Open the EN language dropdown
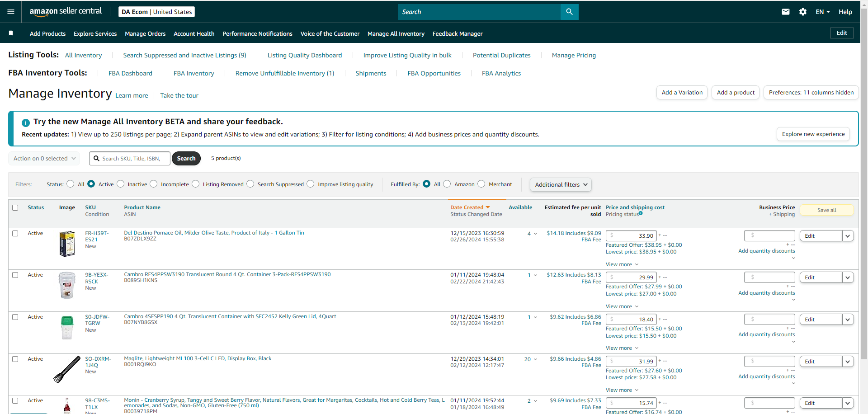Screen dimensions: 868x414 pyautogui.click(x=823, y=12)
